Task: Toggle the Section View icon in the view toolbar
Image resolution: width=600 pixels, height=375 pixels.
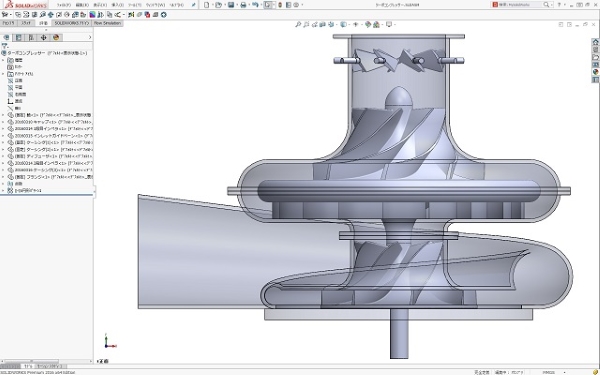Action: [x=323, y=24]
